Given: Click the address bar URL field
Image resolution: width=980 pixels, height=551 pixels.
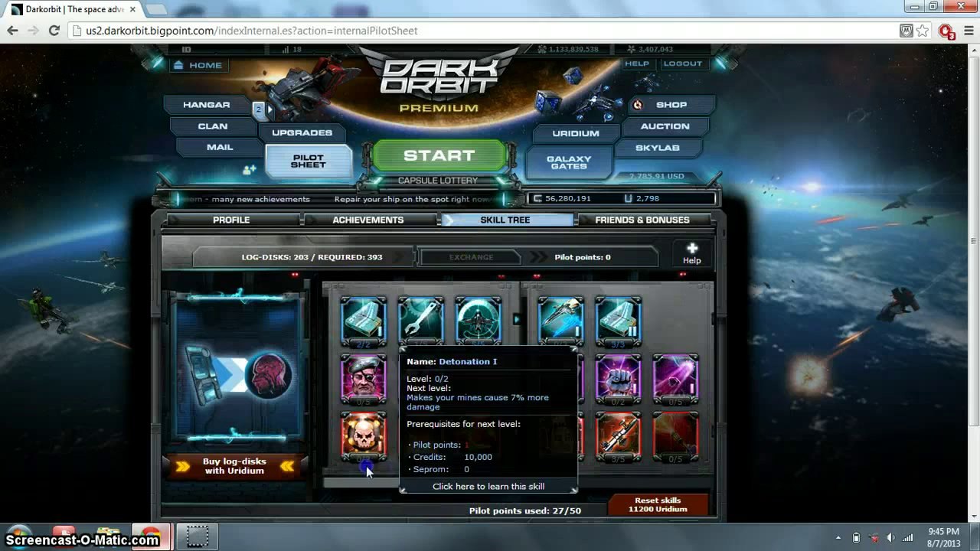Looking at the screenshot, I should [x=482, y=31].
